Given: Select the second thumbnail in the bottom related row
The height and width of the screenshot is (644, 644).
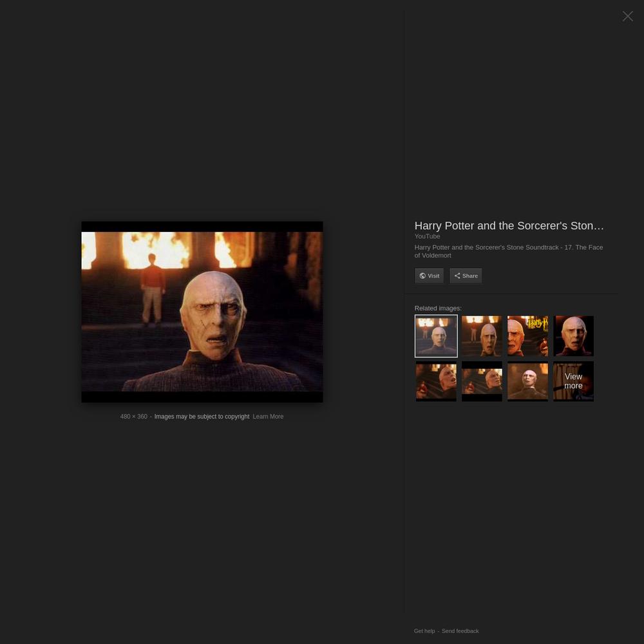Looking at the screenshot, I should (x=482, y=381).
